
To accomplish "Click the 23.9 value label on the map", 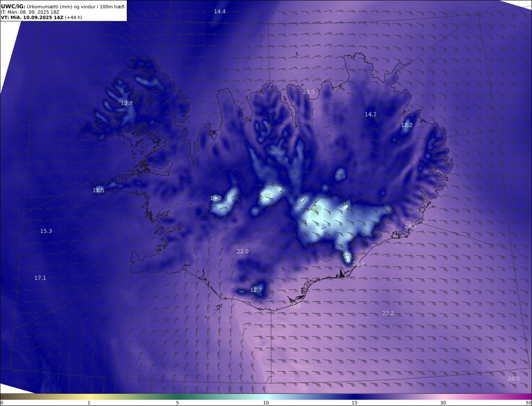I will (308, 92).
